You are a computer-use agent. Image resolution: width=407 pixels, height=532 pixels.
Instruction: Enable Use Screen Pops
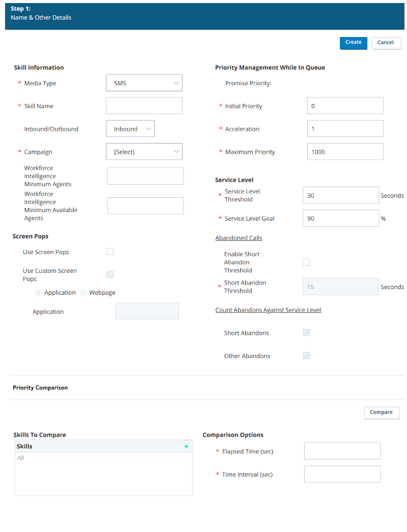[110, 251]
